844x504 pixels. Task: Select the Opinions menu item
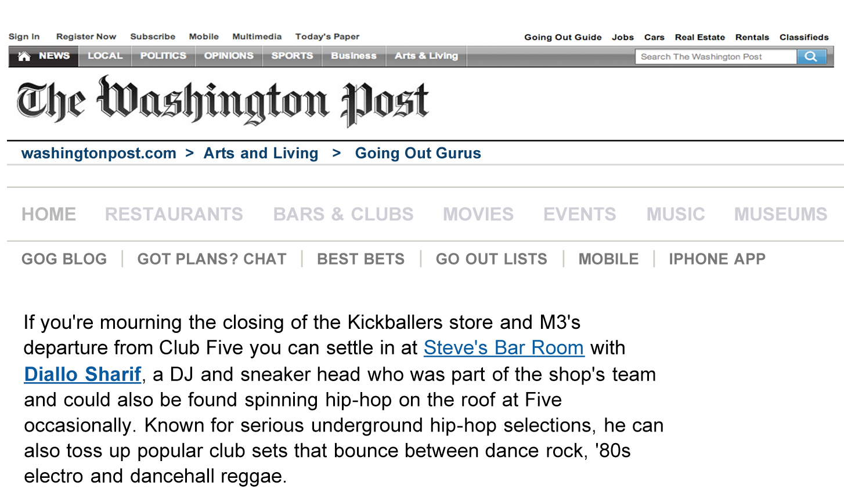(x=229, y=56)
